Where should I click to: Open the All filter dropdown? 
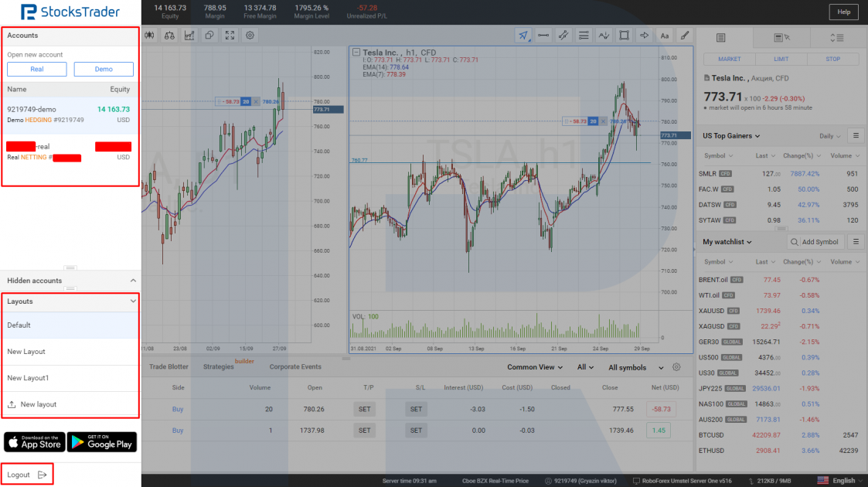[x=585, y=367]
